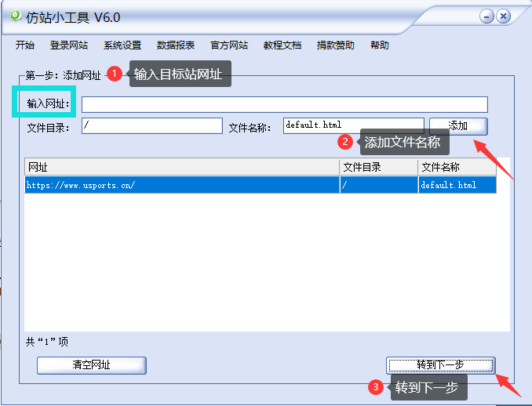Open the 登录网站 menu
Viewport: 532px width, 406px height.
tap(69, 45)
